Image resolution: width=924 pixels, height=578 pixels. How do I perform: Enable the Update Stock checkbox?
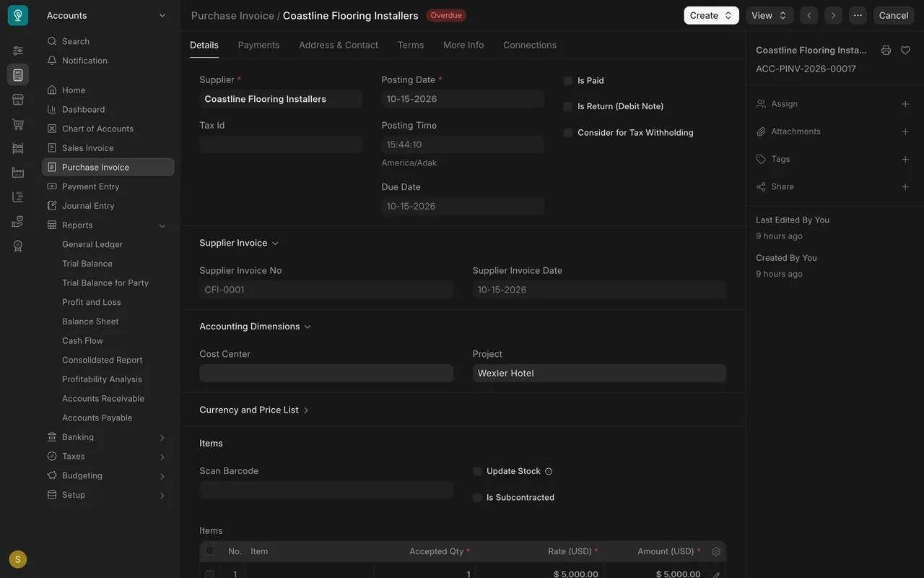[x=477, y=471]
